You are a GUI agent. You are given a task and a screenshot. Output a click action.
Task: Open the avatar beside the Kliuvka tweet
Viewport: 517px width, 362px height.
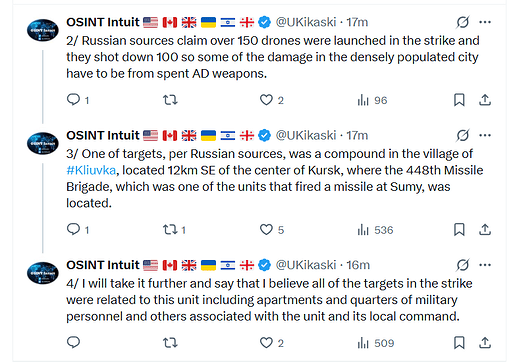click(43, 143)
